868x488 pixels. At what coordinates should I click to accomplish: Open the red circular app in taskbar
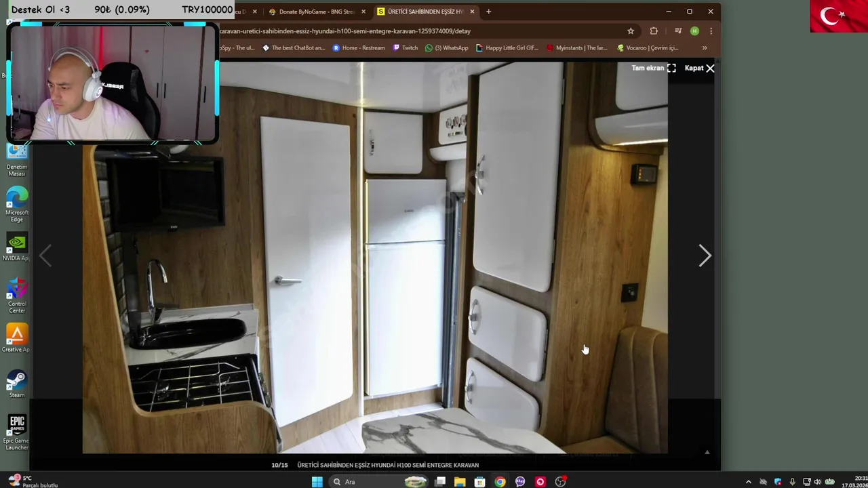pos(540,482)
